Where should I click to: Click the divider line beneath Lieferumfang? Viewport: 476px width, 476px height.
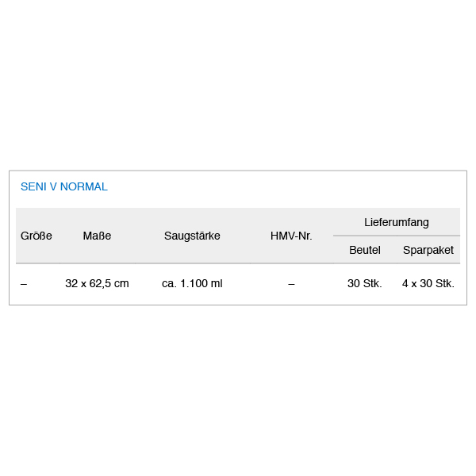click(x=397, y=236)
